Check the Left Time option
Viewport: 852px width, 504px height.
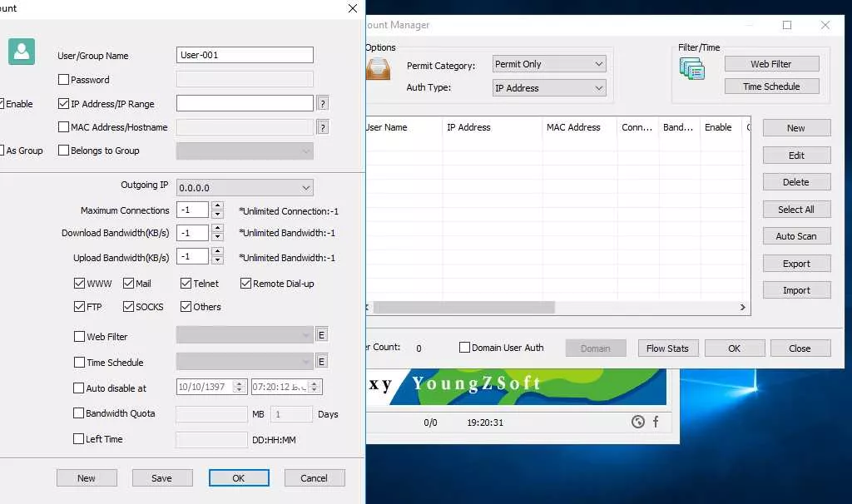click(79, 439)
